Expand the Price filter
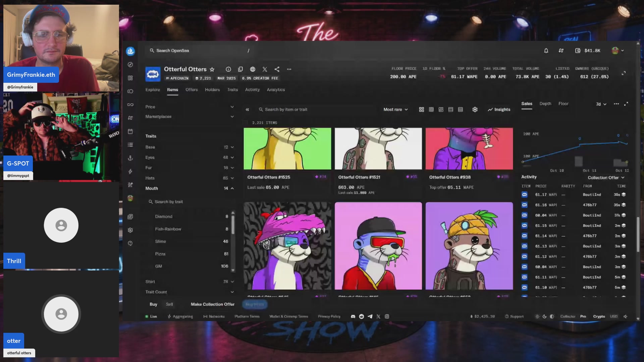 [190, 107]
